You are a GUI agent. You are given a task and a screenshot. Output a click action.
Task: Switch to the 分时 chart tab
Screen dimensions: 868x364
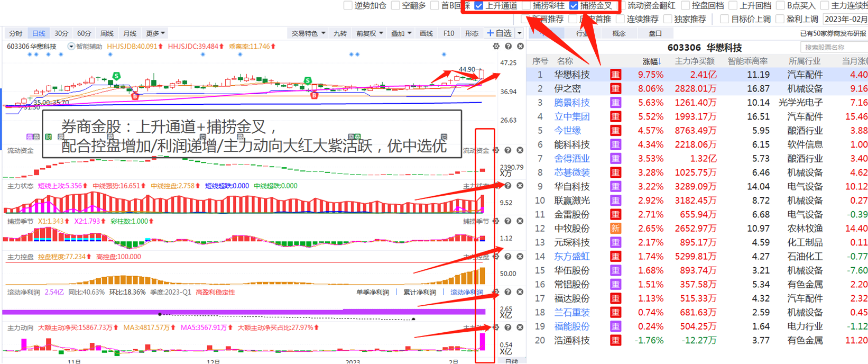click(16, 33)
